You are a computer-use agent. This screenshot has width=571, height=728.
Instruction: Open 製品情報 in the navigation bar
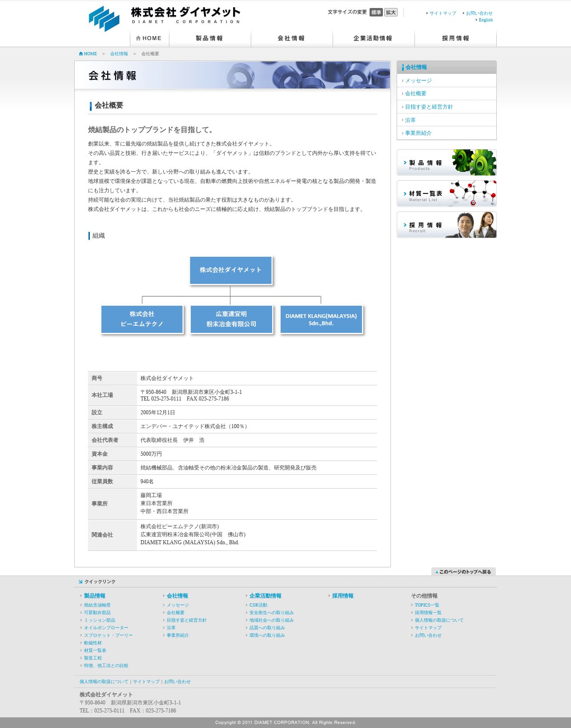click(x=210, y=38)
